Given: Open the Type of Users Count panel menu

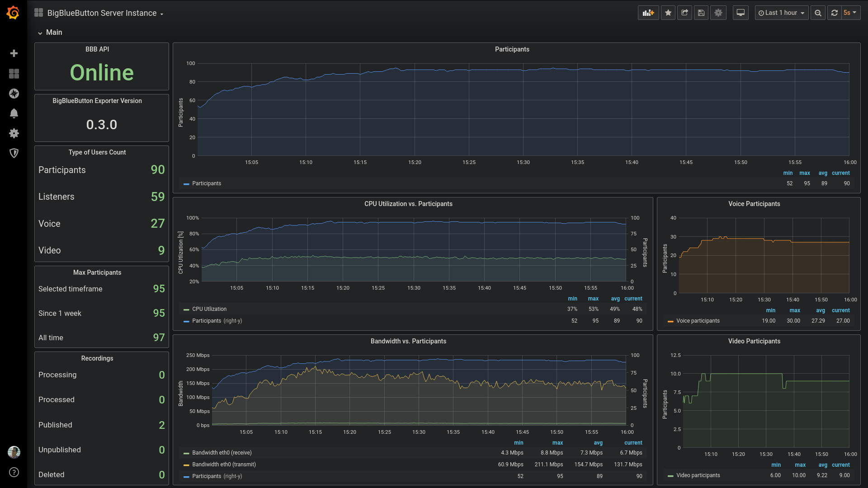Looking at the screenshot, I should point(97,152).
